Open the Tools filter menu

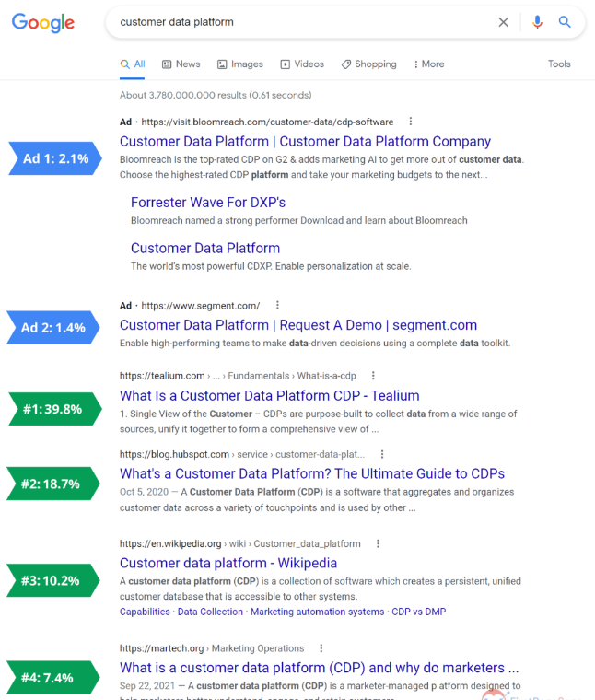coord(559,64)
